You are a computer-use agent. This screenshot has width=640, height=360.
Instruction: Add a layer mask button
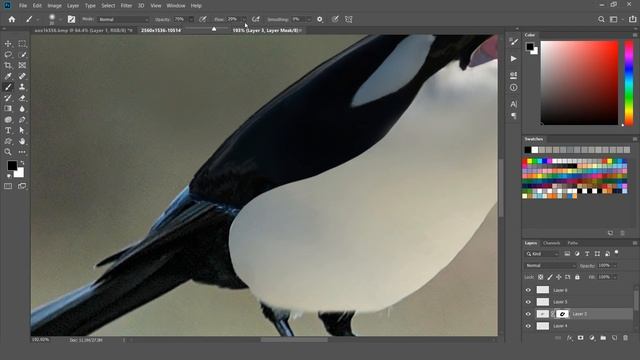(581, 338)
